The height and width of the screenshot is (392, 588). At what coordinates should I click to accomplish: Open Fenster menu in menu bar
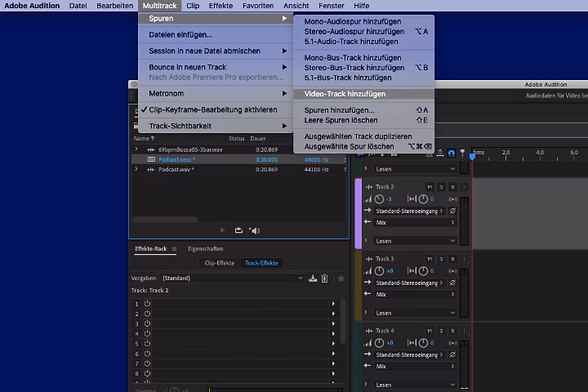click(331, 6)
